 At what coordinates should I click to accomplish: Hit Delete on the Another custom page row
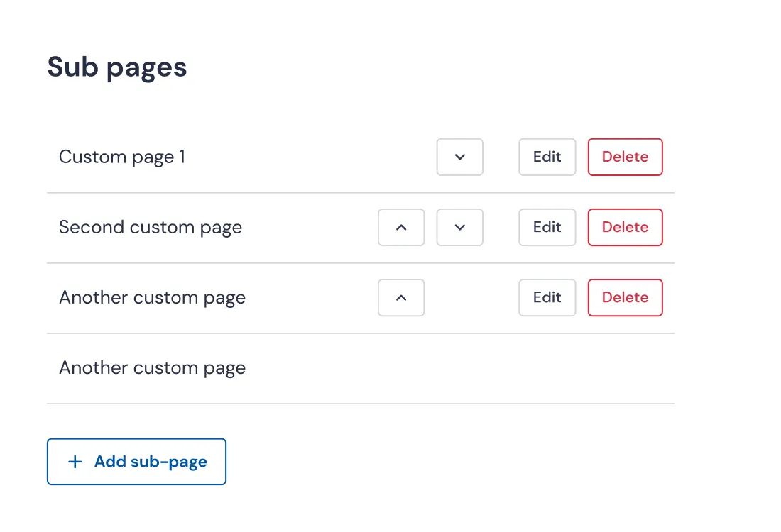coord(625,297)
